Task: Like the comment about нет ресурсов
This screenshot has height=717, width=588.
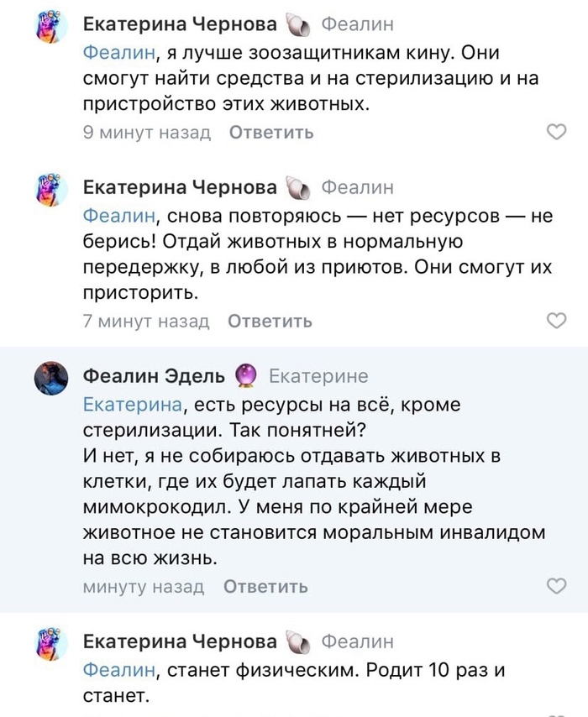Action: 556,321
